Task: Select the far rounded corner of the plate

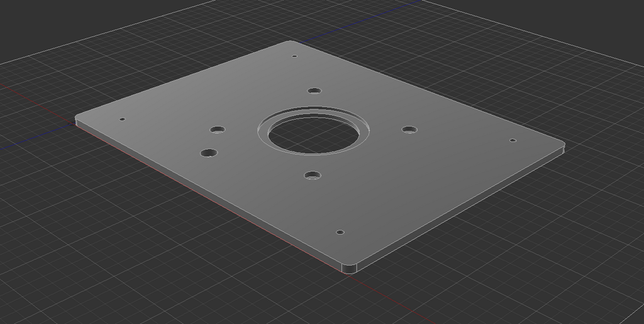Action: [x=291, y=42]
